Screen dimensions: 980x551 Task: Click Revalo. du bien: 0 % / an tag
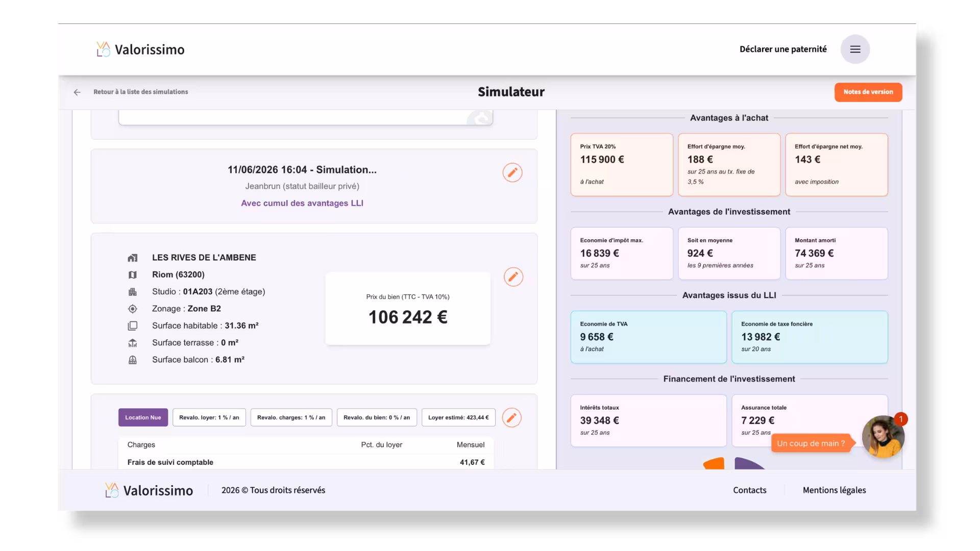pyautogui.click(x=377, y=417)
